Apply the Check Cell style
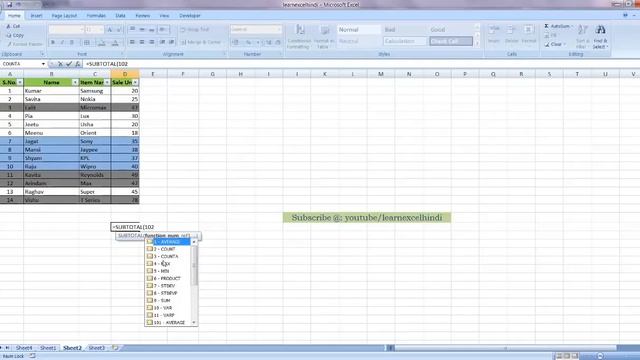 (451, 41)
